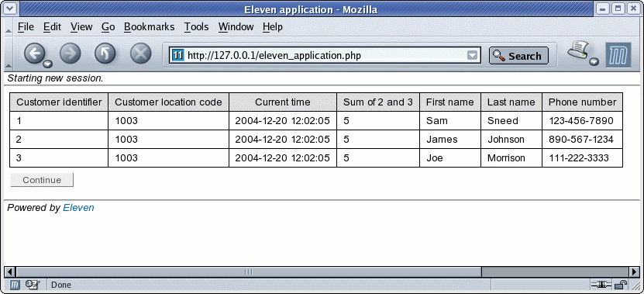
Task: Select the cell containing James
Action: [x=449, y=140]
